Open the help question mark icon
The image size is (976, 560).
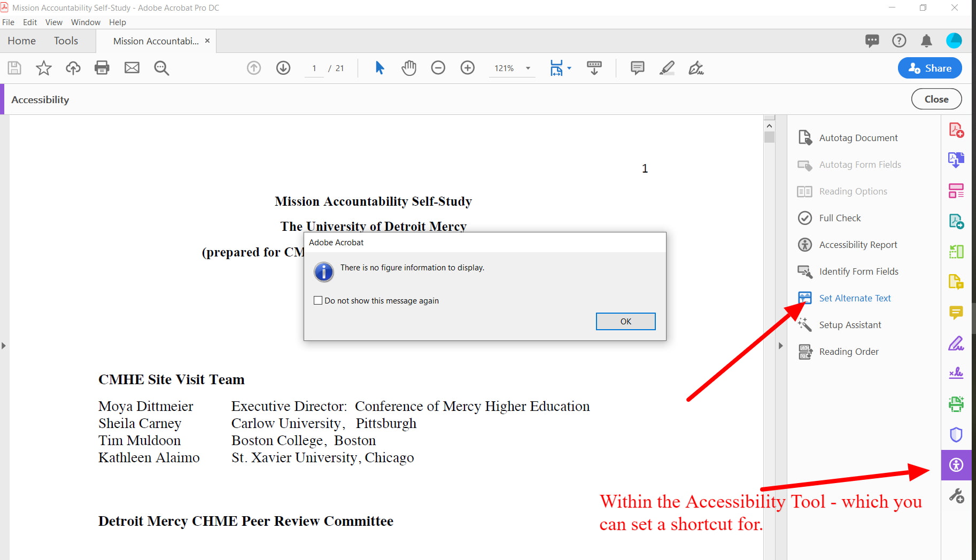[899, 41]
